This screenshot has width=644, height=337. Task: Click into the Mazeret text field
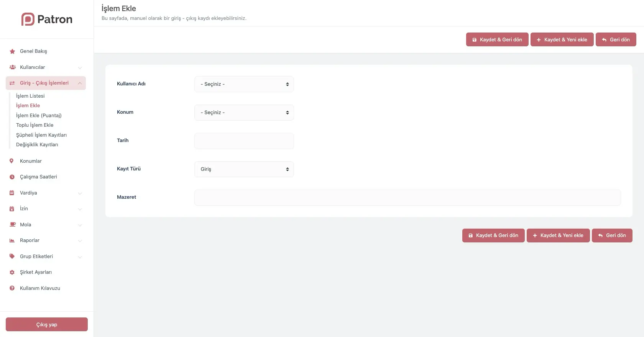pyautogui.click(x=407, y=198)
